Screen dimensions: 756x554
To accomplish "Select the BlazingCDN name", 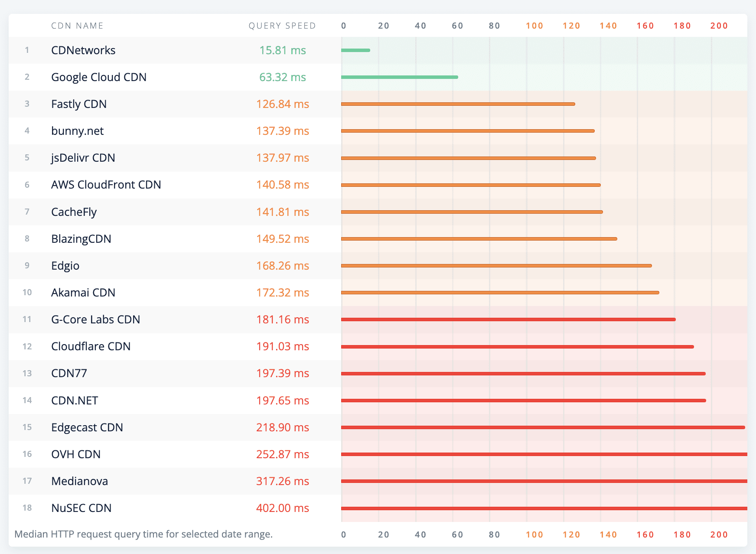I will [x=81, y=239].
